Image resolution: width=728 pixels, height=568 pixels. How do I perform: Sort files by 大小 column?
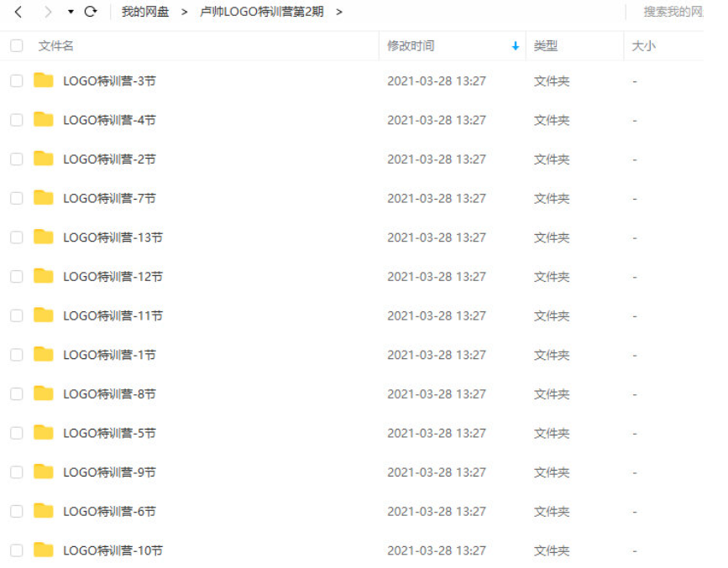[x=643, y=46]
